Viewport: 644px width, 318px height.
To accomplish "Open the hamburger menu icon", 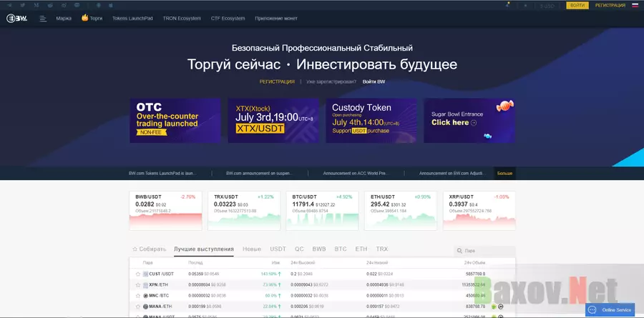I will coord(43,19).
